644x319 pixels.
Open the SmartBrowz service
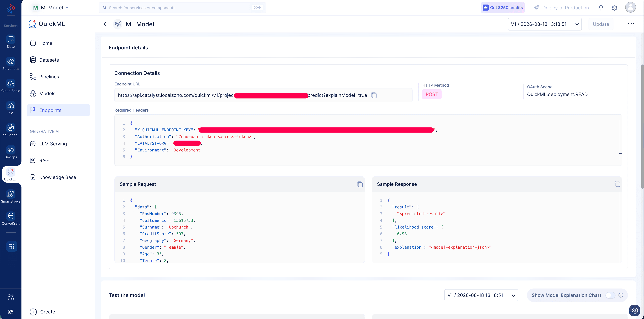11,197
